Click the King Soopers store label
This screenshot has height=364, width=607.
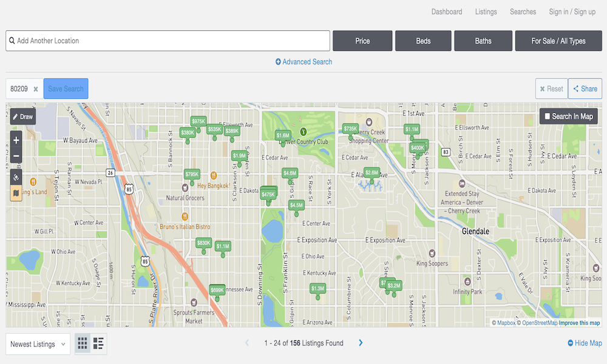point(432,263)
